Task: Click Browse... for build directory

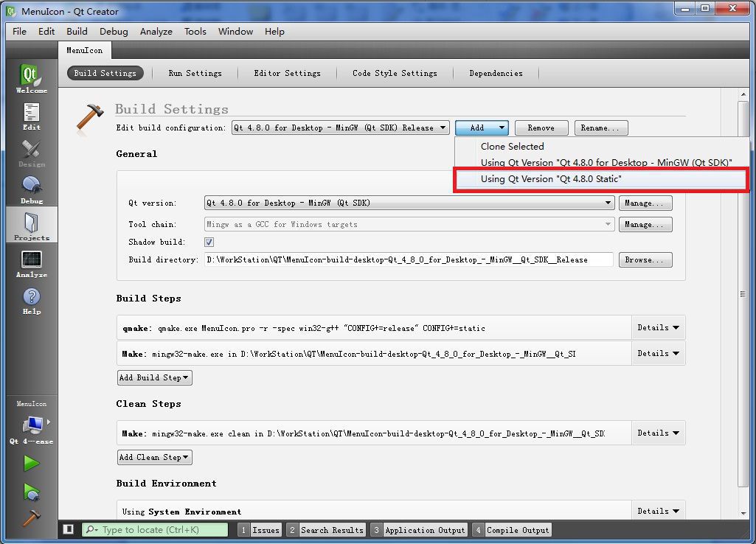Action: tap(645, 259)
